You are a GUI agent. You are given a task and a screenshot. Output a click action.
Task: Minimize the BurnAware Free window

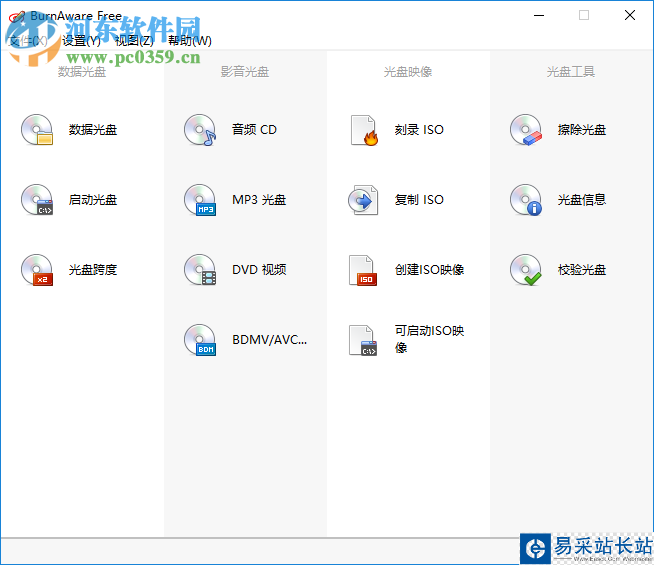point(539,15)
